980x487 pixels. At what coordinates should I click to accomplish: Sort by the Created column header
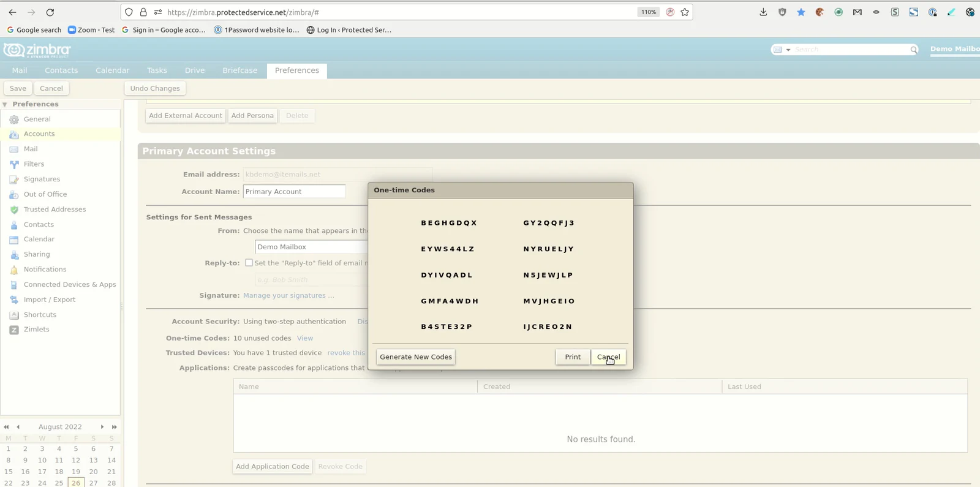pyautogui.click(x=600, y=387)
